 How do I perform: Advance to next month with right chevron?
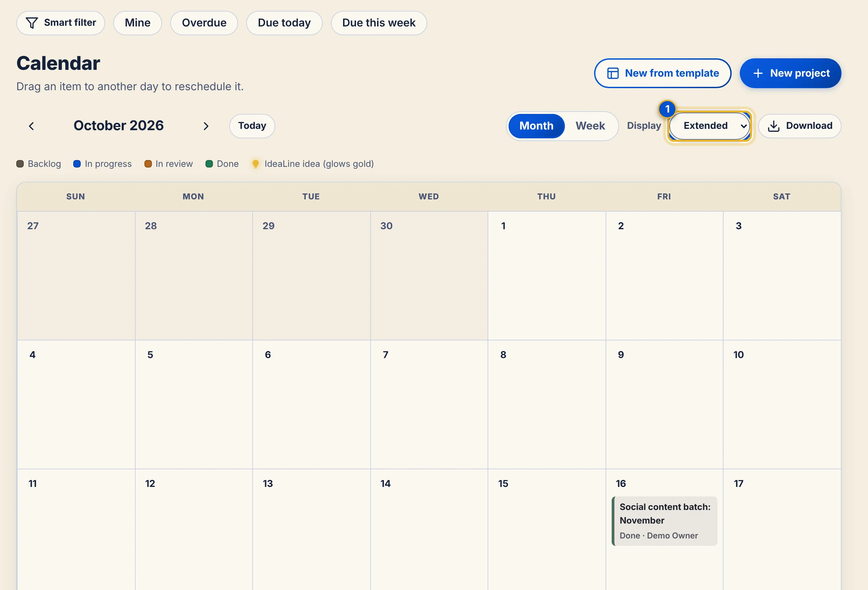tap(206, 126)
